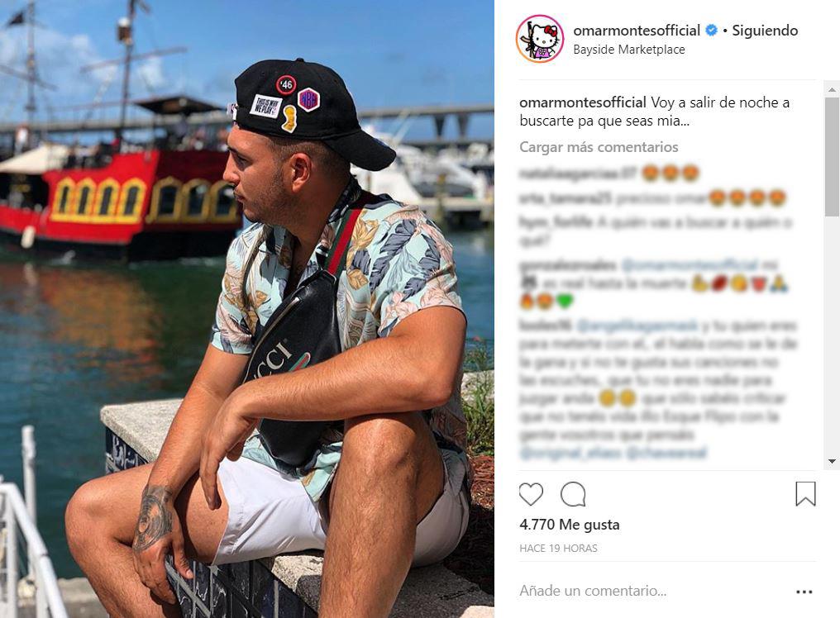This screenshot has width=840, height=618.
Task: Click the blurred @omarmontesofficial comment mention
Action: point(690,264)
